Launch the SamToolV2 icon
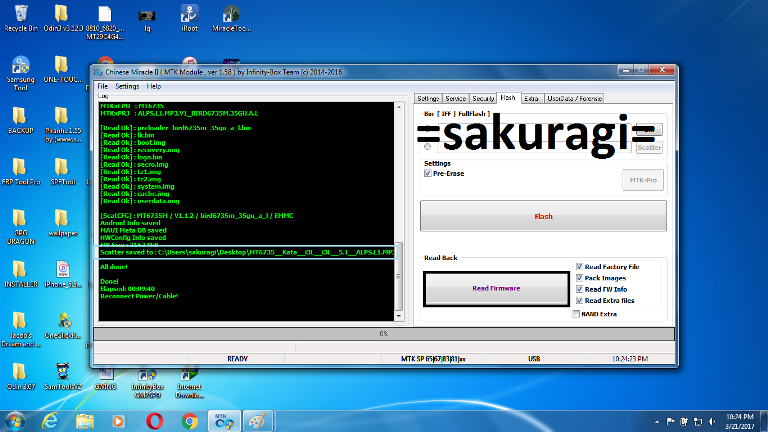The width and height of the screenshot is (768, 432). pyautogui.click(x=63, y=376)
